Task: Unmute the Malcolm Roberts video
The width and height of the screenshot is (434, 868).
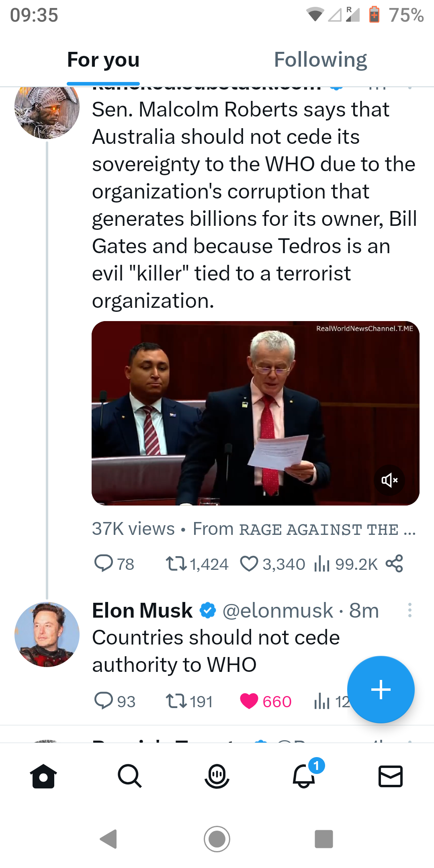Action: pos(389,480)
